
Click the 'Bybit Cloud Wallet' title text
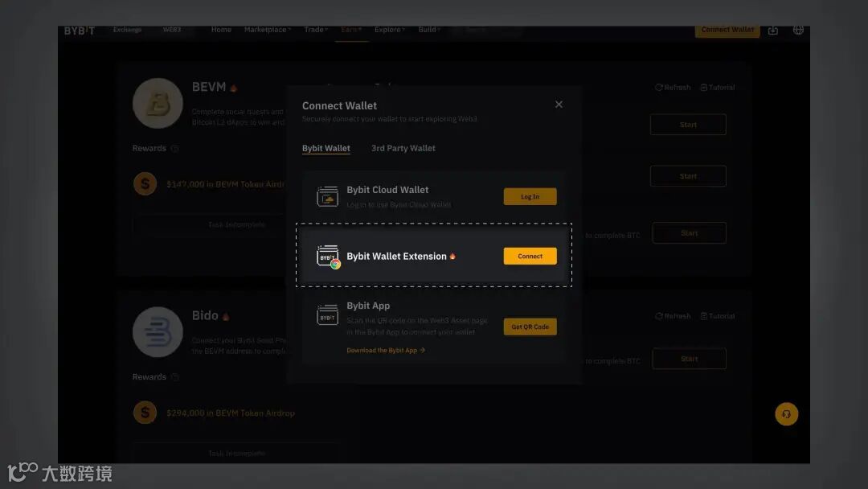[x=387, y=190]
